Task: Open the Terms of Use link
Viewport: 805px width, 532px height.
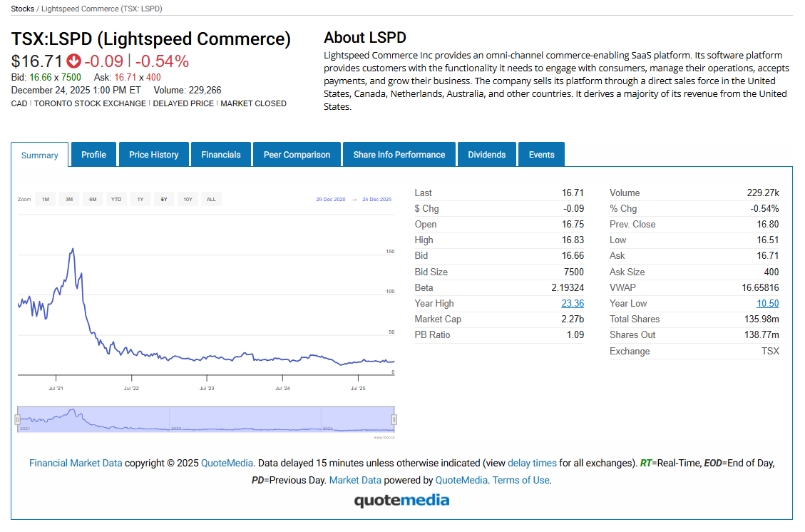Action: pos(521,480)
